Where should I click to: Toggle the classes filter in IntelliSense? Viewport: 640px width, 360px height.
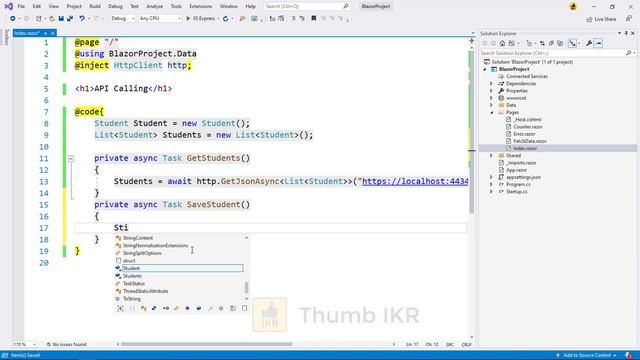(143, 309)
